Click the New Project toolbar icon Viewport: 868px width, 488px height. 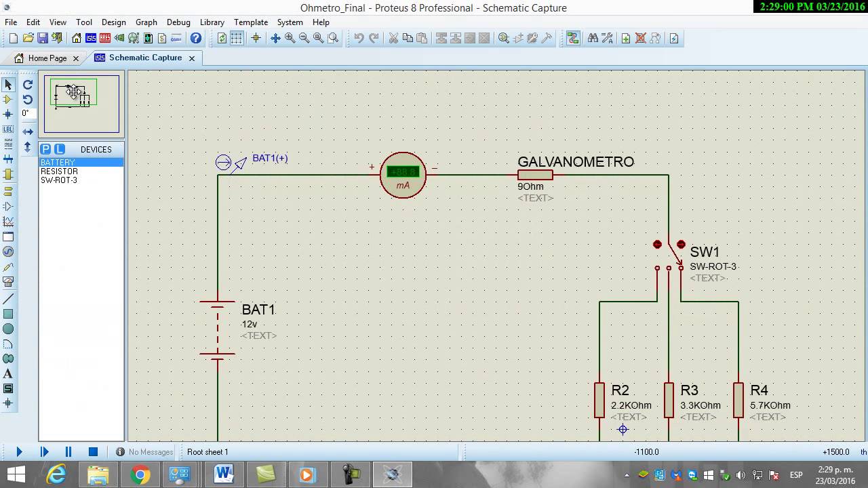[x=14, y=38]
